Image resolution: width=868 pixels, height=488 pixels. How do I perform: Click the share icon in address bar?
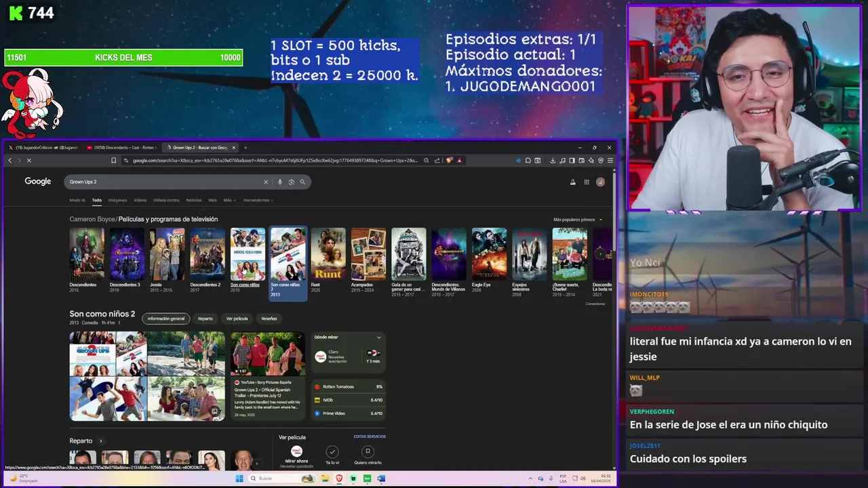point(437,161)
